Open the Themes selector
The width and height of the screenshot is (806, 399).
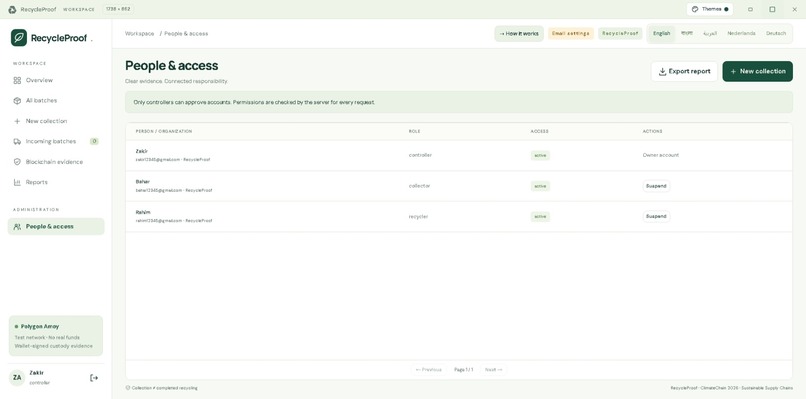click(x=710, y=9)
